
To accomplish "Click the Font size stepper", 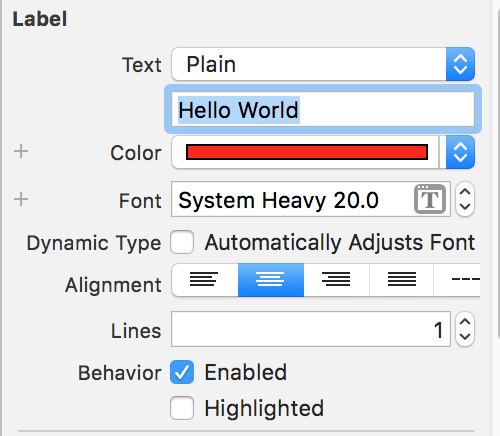I will pos(465,199).
